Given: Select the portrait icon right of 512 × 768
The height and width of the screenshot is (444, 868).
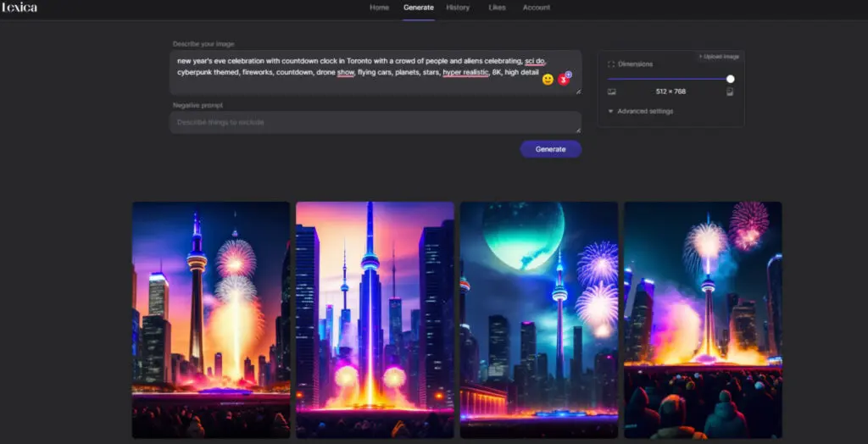Looking at the screenshot, I should 730,92.
